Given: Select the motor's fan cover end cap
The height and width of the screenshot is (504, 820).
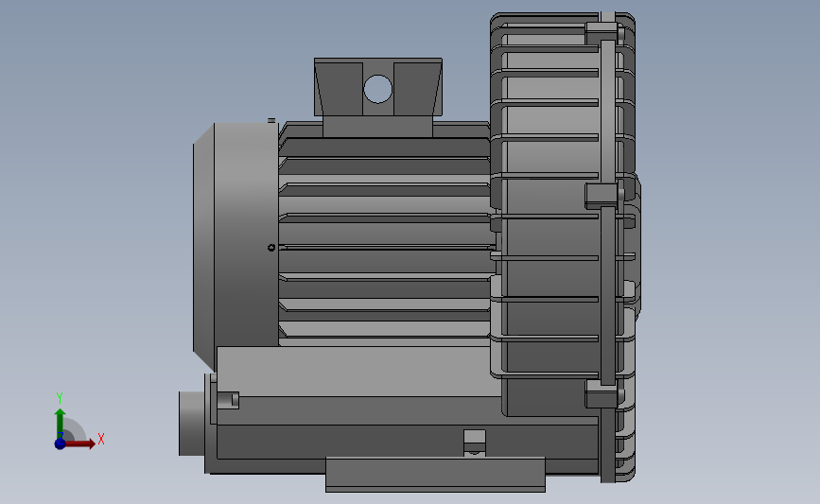Looking at the screenshot, I should [x=236, y=246].
